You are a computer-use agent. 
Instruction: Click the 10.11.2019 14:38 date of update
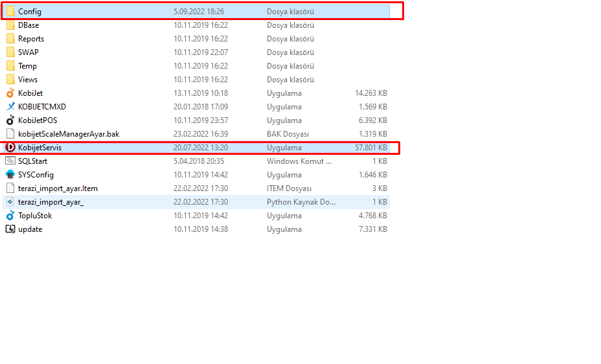pyautogui.click(x=201, y=229)
